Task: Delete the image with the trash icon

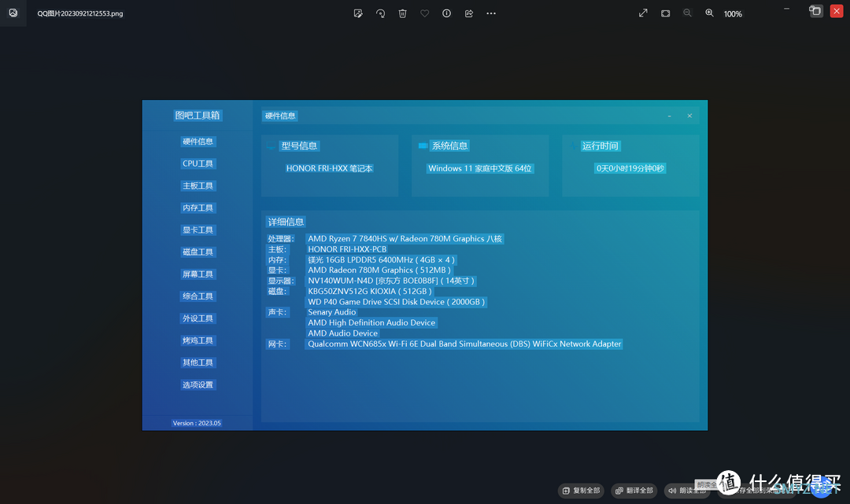Action: [402, 13]
